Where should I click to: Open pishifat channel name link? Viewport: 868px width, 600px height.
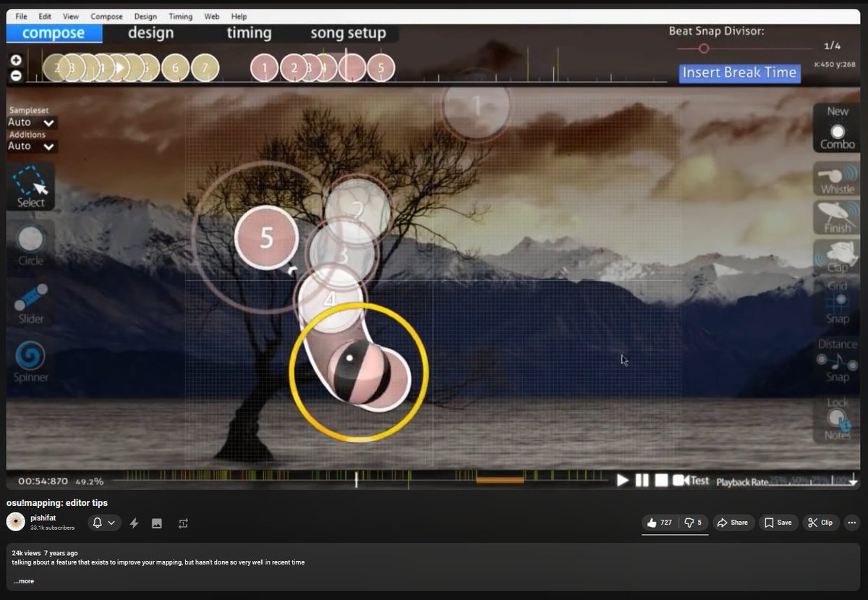(43, 518)
